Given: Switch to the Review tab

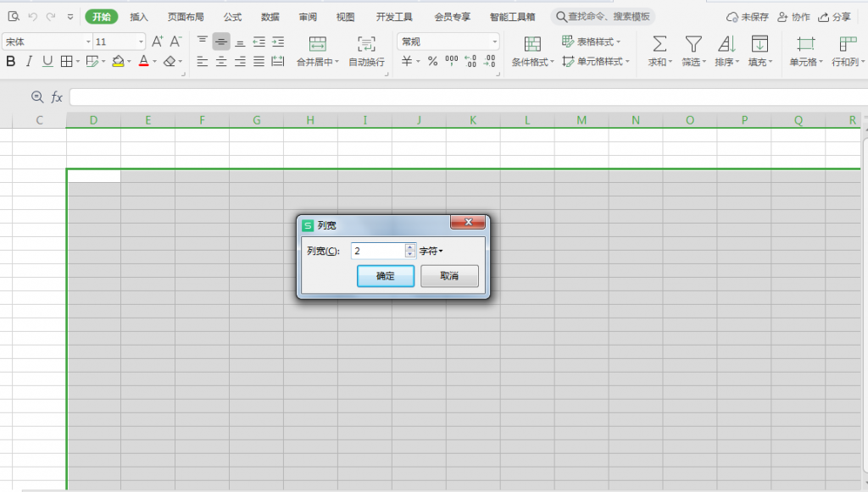Looking at the screenshot, I should coord(307,17).
